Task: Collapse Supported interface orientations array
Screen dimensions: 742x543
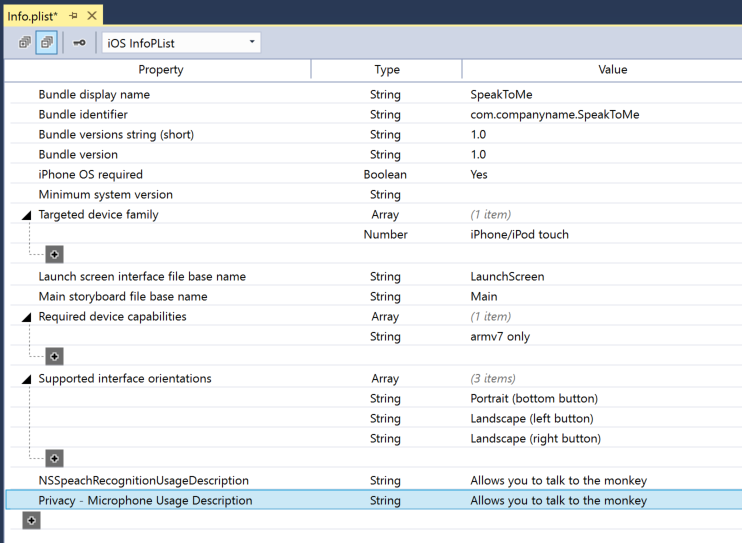Action: click(x=26, y=379)
